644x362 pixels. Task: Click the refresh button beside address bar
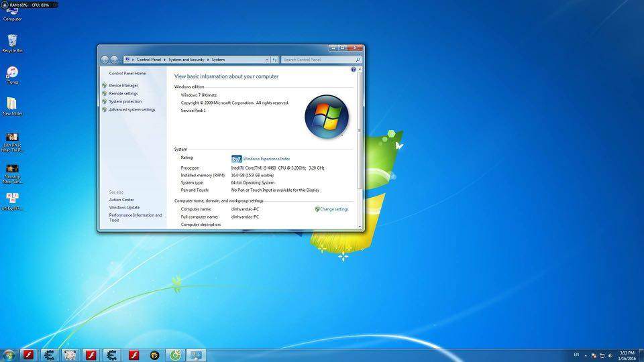tap(274, 60)
